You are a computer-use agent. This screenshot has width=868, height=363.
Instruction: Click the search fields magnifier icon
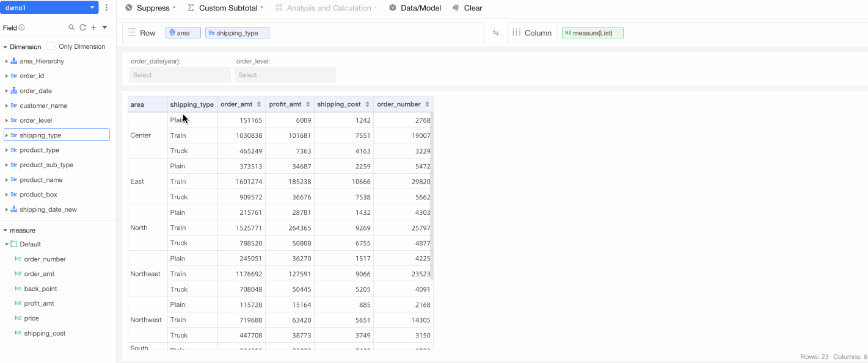(71, 27)
